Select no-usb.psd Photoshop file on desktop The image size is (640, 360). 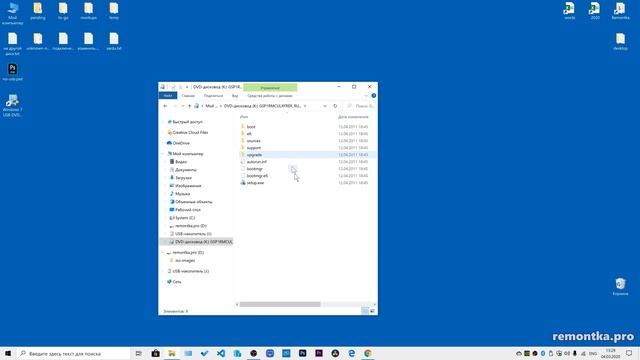(x=13, y=72)
